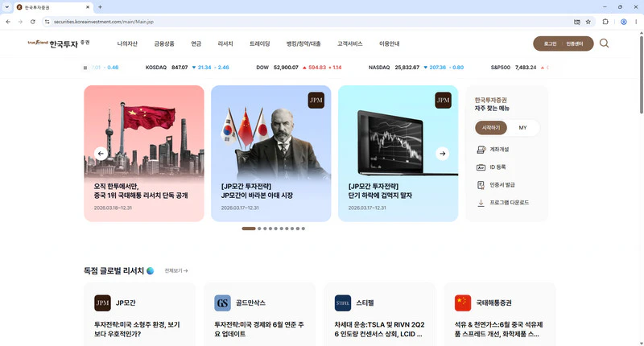Click the 한국투자증권 home logo

point(59,43)
